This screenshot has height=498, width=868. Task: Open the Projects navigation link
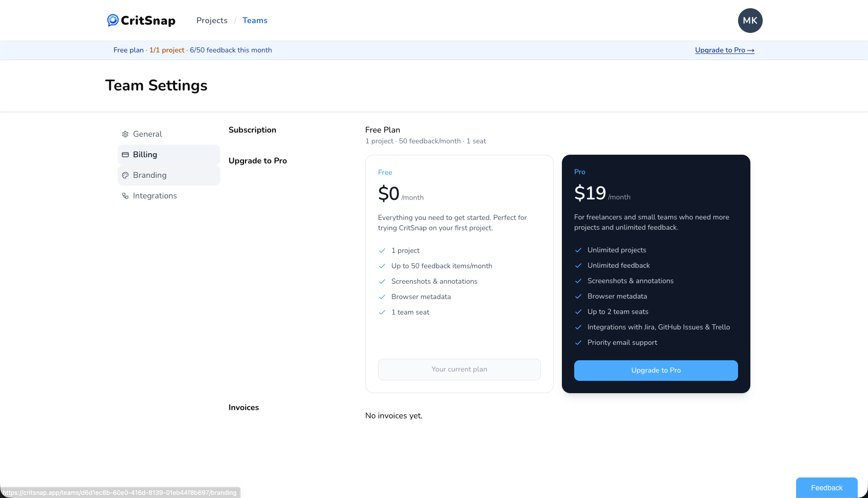[x=212, y=21]
